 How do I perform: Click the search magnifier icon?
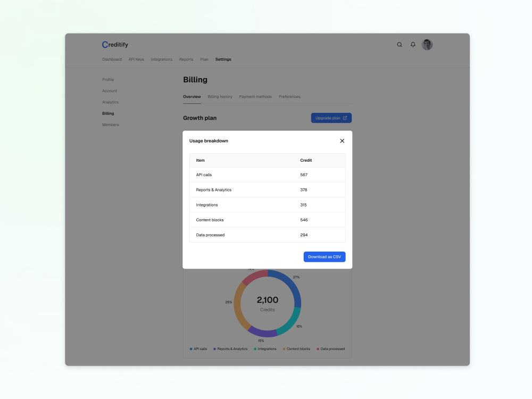click(x=400, y=45)
